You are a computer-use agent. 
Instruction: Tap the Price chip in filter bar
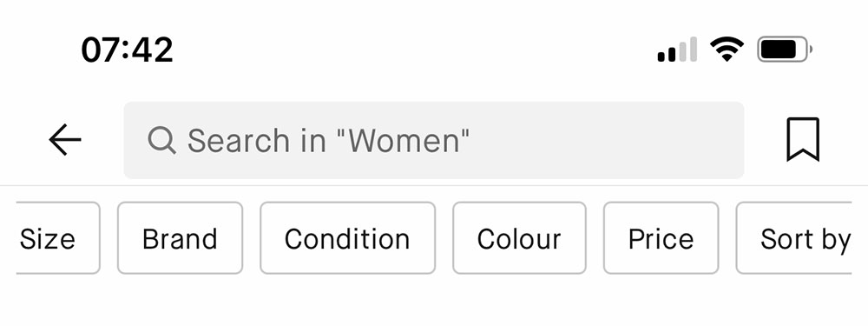pos(661,238)
